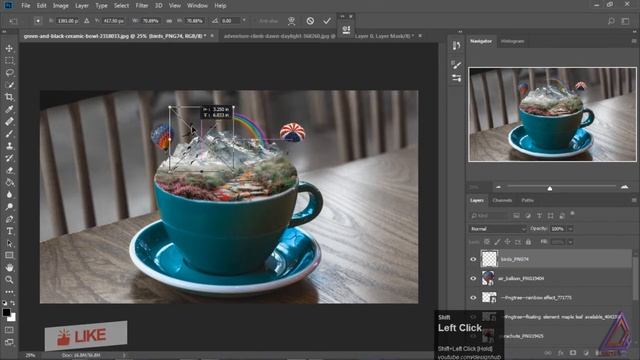Toggle the layer filter on/off switch
Image resolution: width=640 pixels, height=360 pixels.
(572, 213)
